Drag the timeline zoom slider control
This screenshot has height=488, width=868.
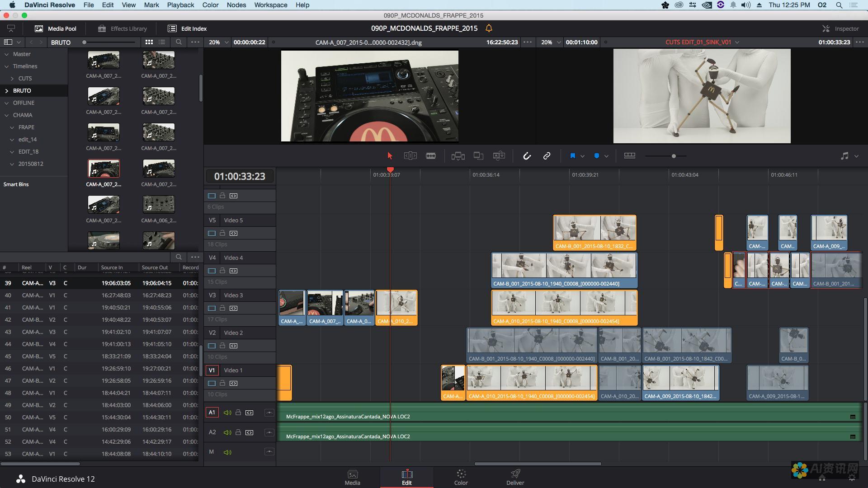(673, 155)
